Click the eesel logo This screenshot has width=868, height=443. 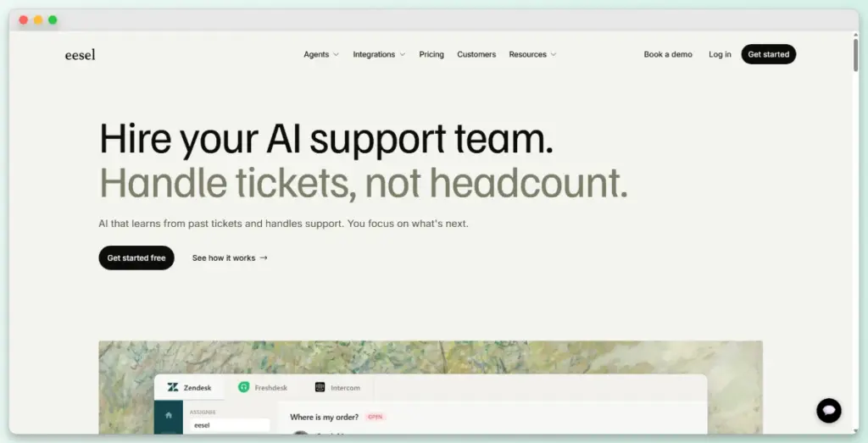(x=81, y=54)
